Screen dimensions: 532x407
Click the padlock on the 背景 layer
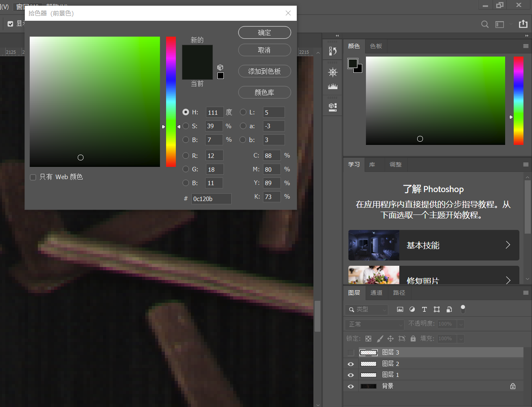(x=513, y=386)
